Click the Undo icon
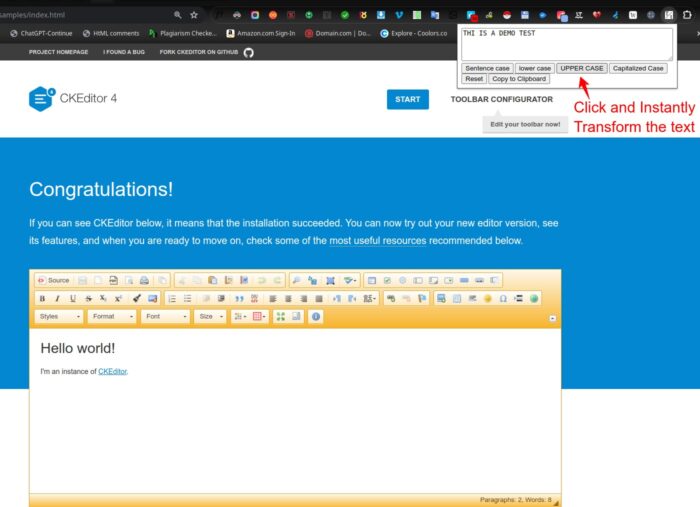700x507 pixels. pyautogui.click(x=262, y=280)
